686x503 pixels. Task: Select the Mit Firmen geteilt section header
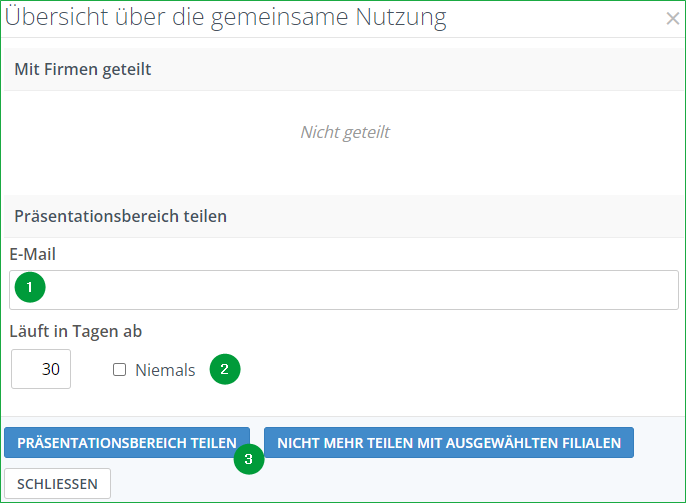coord(82,70)
